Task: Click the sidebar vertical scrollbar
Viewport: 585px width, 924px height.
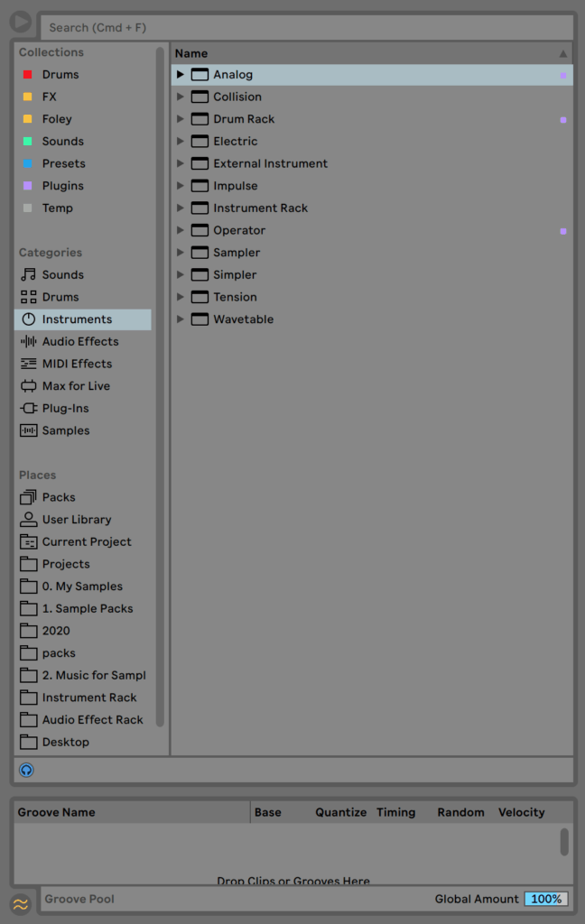Action: click(x=160, y=386)
